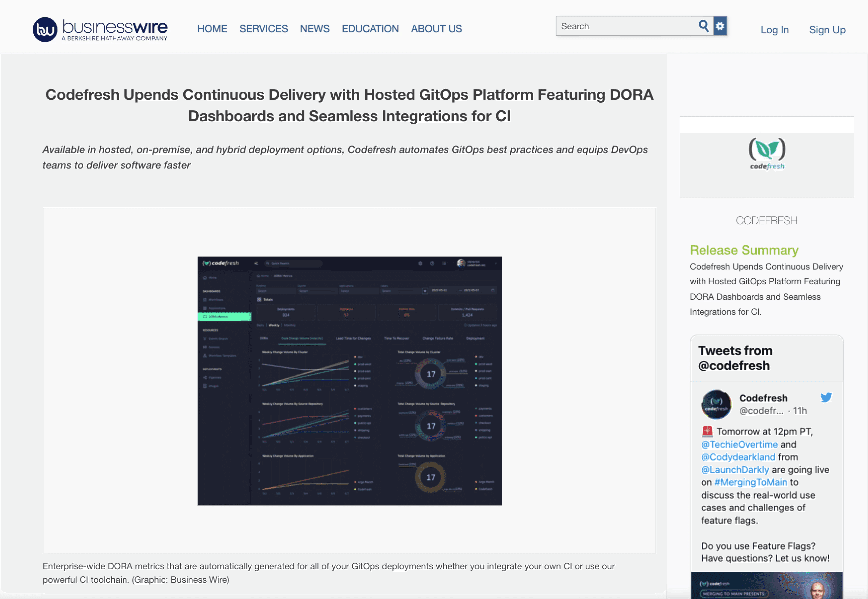Click the Log In link
The width and height of the screenshot is (868, 599).
pyautogui.click(x=774, y=30)
